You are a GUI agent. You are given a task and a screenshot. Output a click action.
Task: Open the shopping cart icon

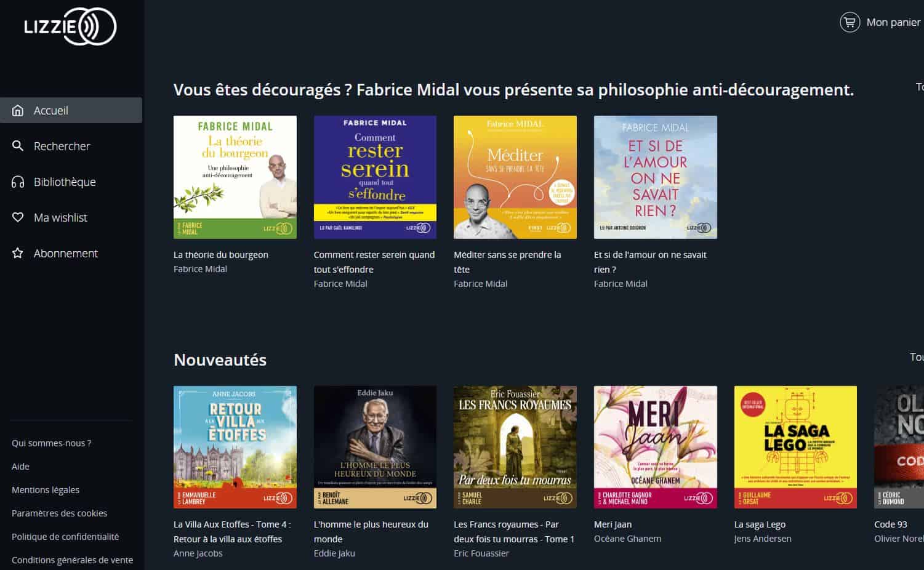850,22
